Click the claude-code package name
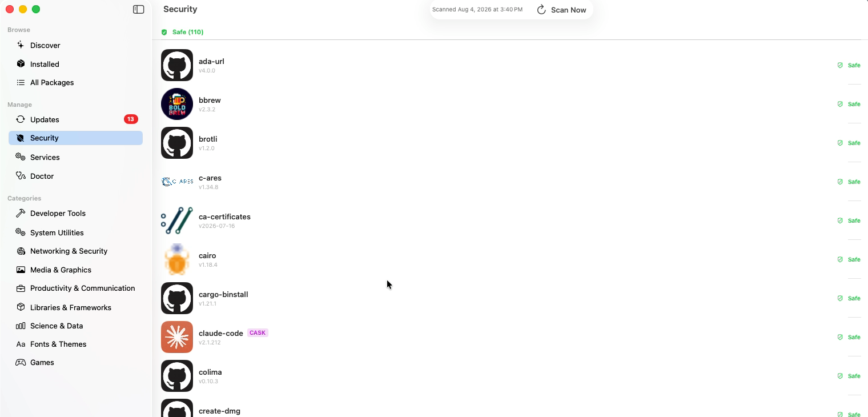Screen dimensions: 868x417 tap(221, 333)
